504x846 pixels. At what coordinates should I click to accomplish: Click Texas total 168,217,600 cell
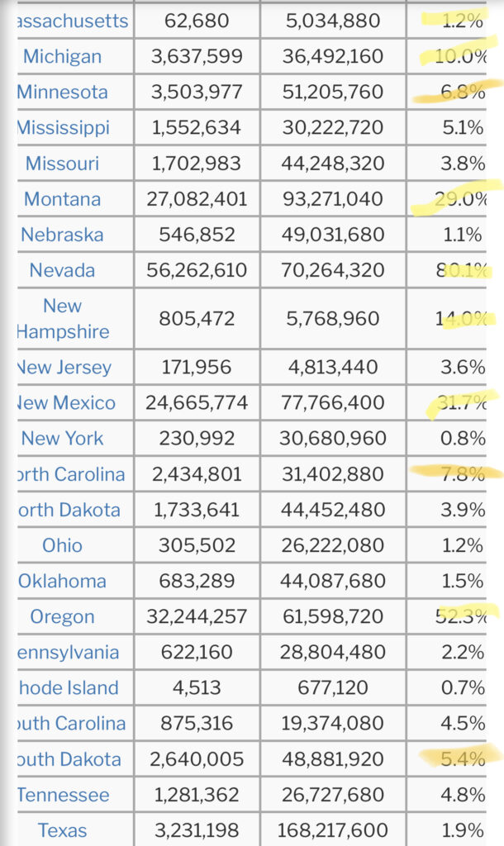[x=333, y=829]
